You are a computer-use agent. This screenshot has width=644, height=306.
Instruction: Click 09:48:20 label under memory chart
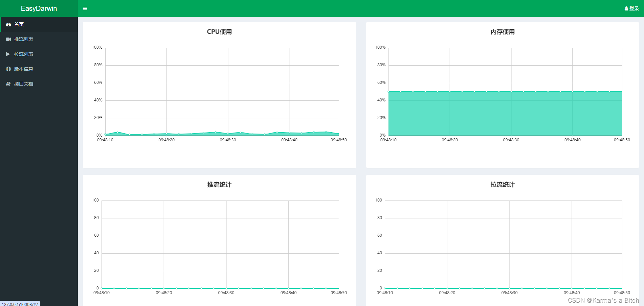click(450, 140)
